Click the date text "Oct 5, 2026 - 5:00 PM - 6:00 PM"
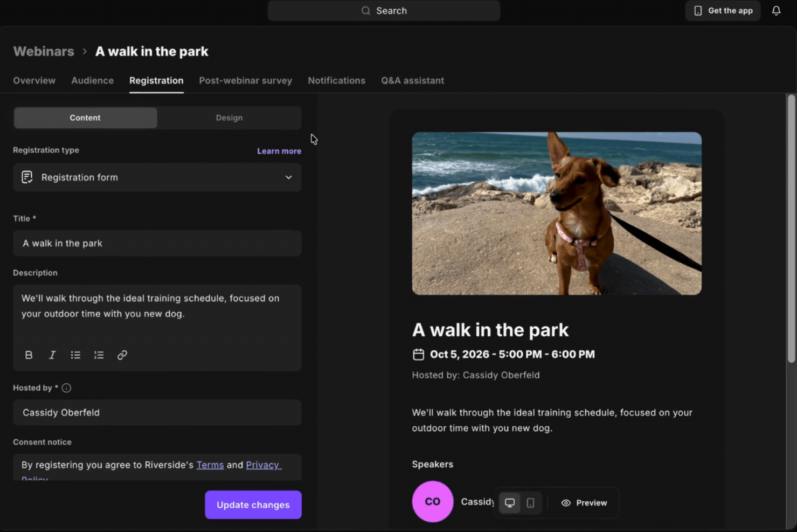 (512, 355)
